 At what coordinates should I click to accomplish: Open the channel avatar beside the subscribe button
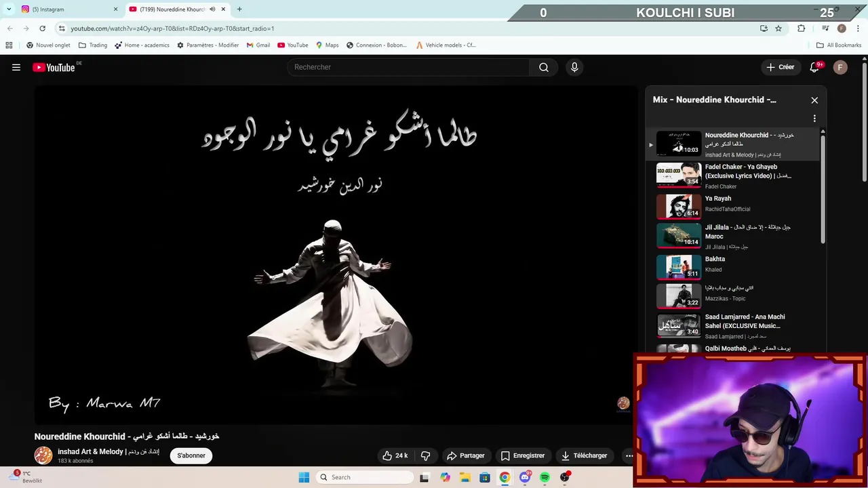pos(43,455)
